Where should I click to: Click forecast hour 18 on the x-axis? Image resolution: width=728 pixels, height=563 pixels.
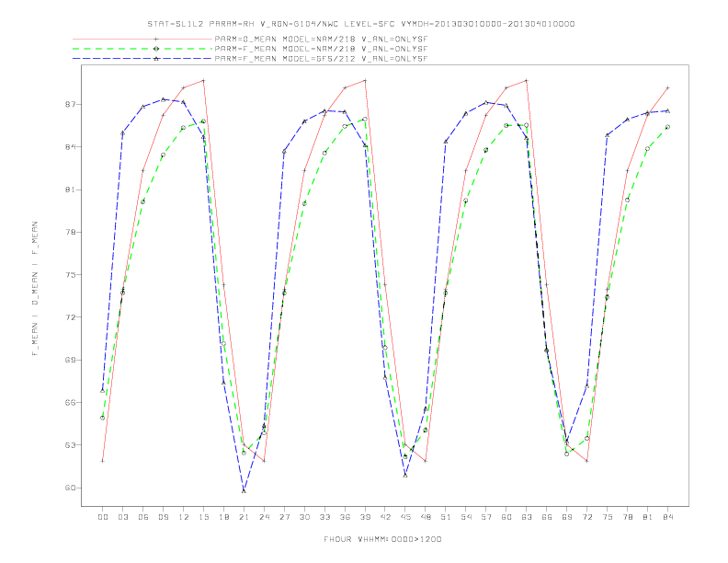click(223, 517)
